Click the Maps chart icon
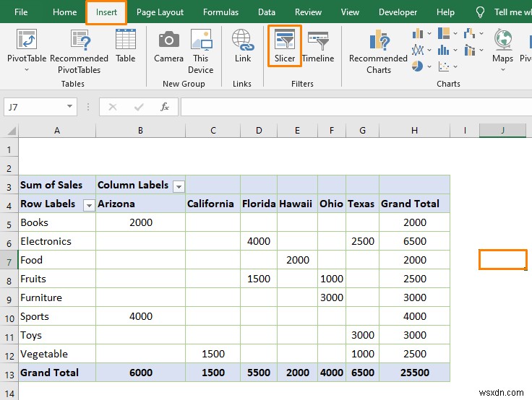Screen dimensions: 532x400 [x=502, y=46]
